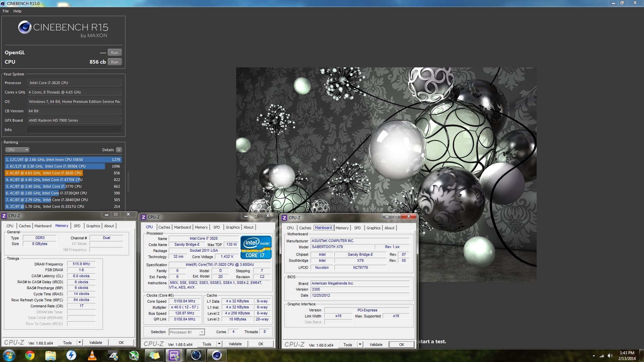This screenshot has height=362, width=644.
Task: Click the Show Desktop strip
Action: 642,355
